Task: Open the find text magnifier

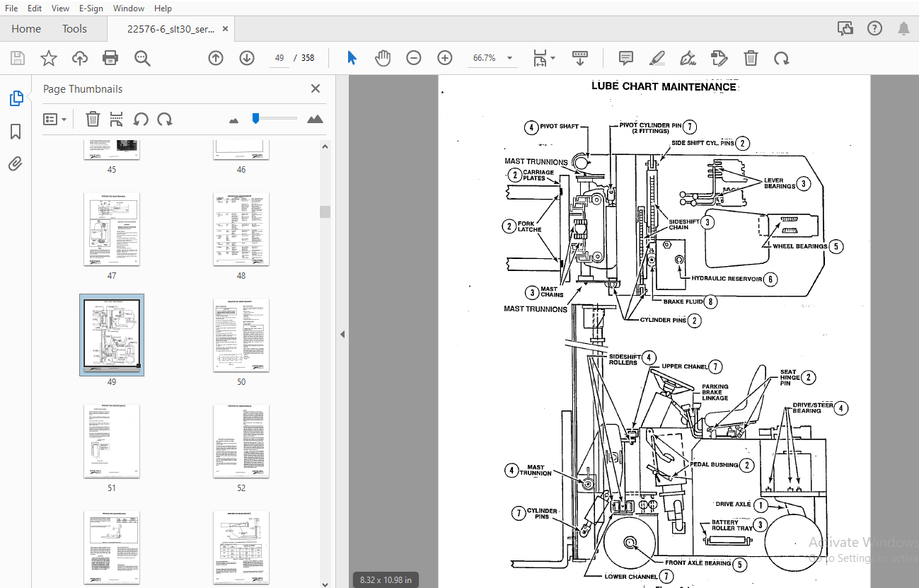Action: pos(142,58)
